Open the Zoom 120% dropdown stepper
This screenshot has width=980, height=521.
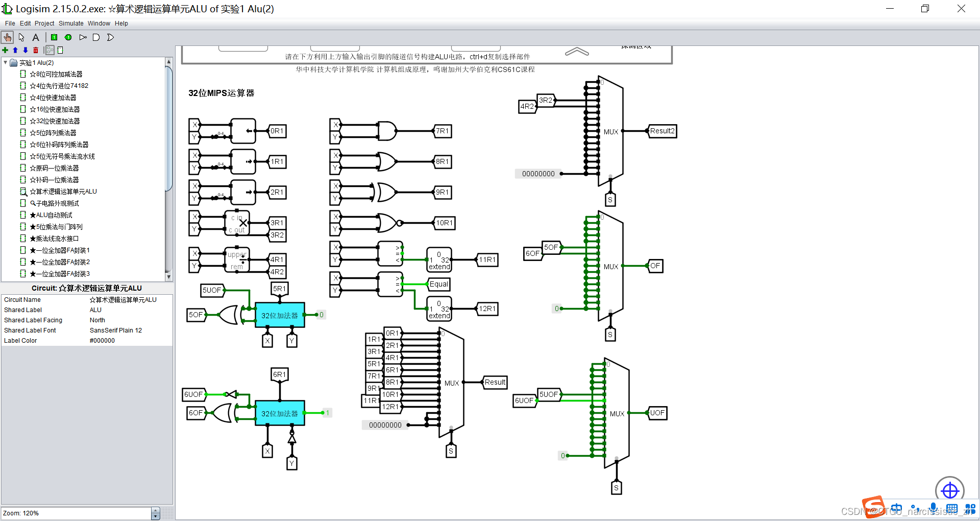(x=156, y=513)
